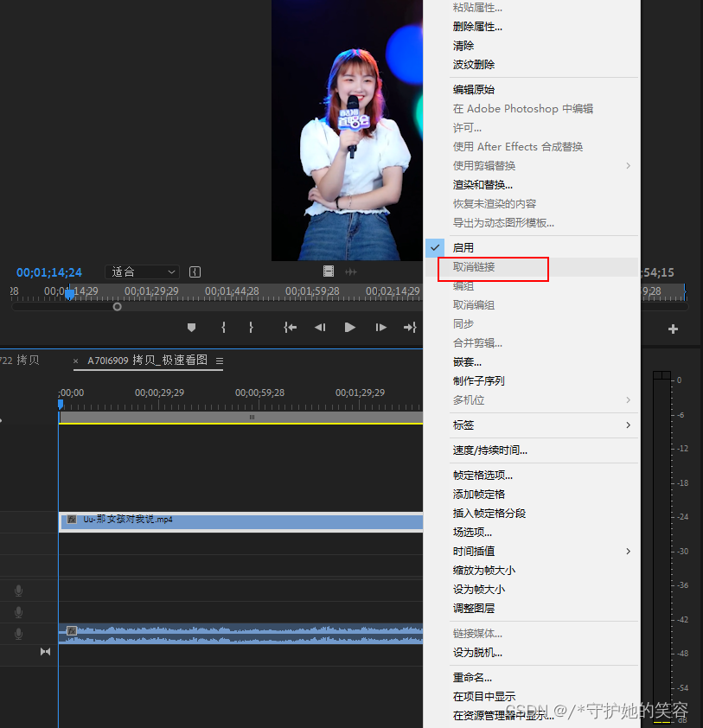Click the Mark In brace icon

223,328
